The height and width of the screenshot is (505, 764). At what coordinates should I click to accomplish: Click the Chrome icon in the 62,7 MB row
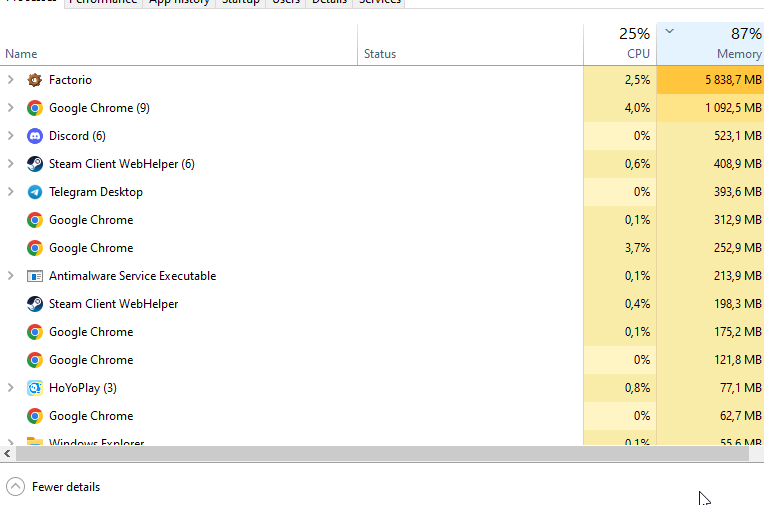[x=35, y=416]
